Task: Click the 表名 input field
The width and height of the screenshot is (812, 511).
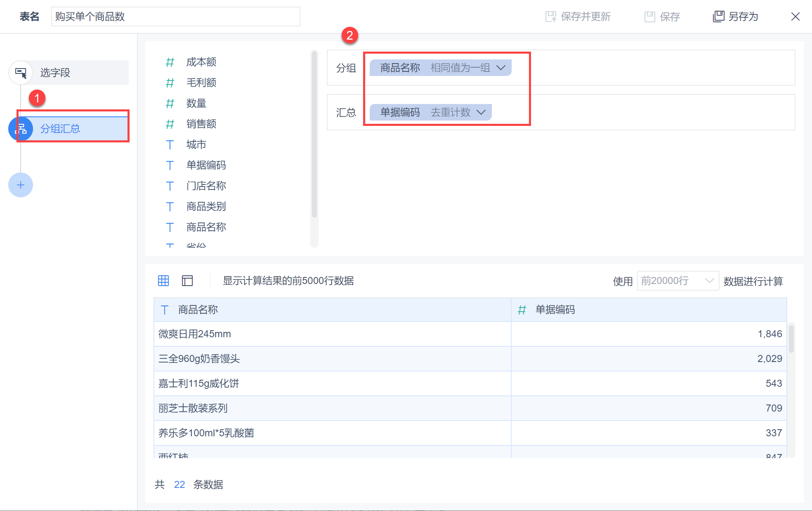Action: tap(175, 17)
